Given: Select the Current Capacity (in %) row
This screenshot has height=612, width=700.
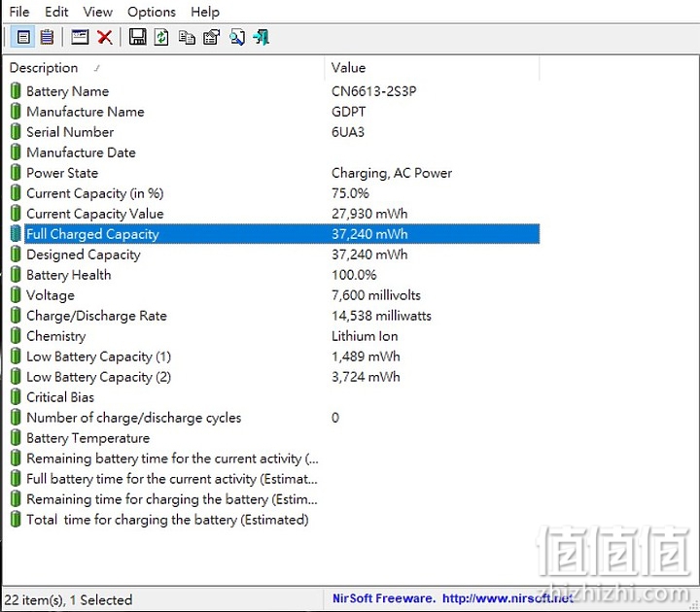Looking at the screenshot, I should coord(275,193).
